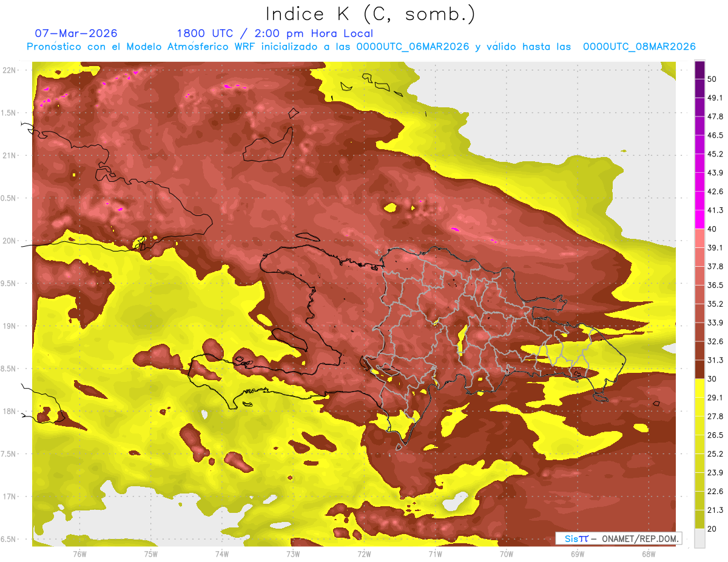Click the "25.2" color bar value

point(715,454)
